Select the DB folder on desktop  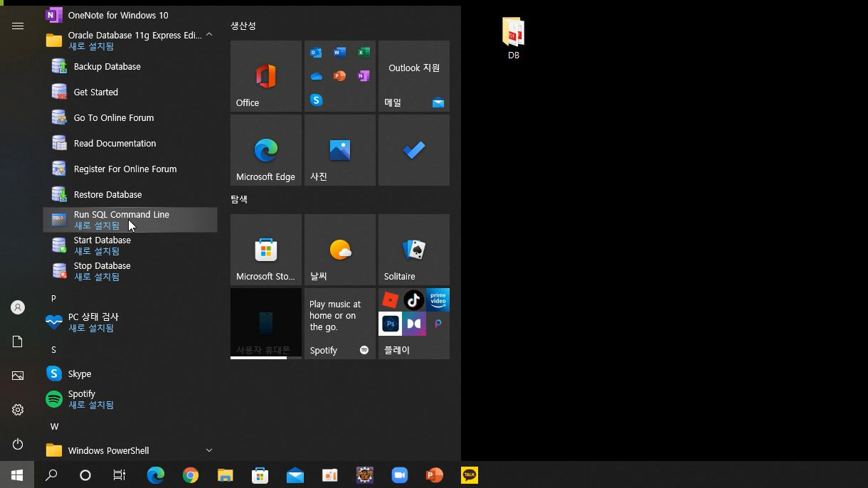tap(514, 38)
